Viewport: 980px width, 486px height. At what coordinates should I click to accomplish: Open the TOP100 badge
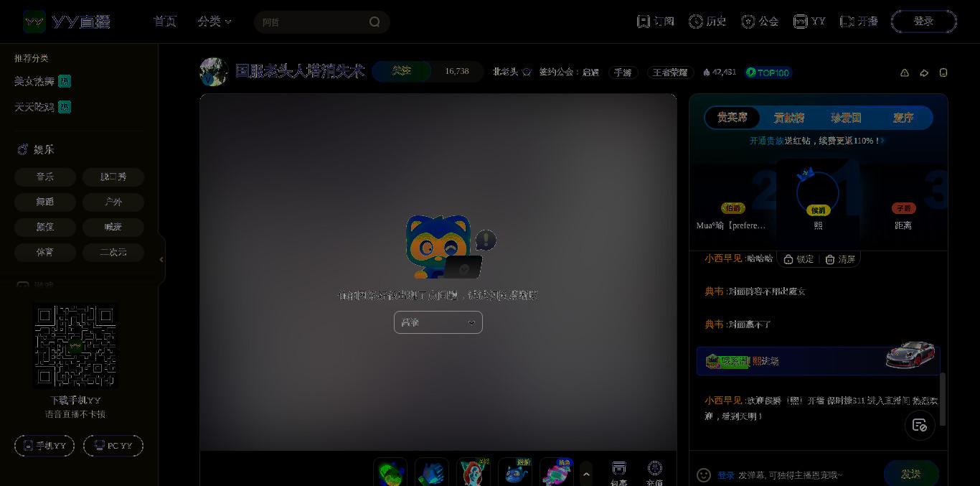[x=768, y=73]
